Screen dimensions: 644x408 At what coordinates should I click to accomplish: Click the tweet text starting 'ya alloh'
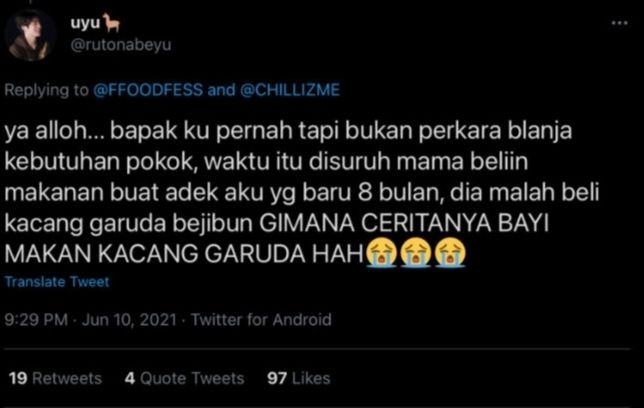[302, 193]
